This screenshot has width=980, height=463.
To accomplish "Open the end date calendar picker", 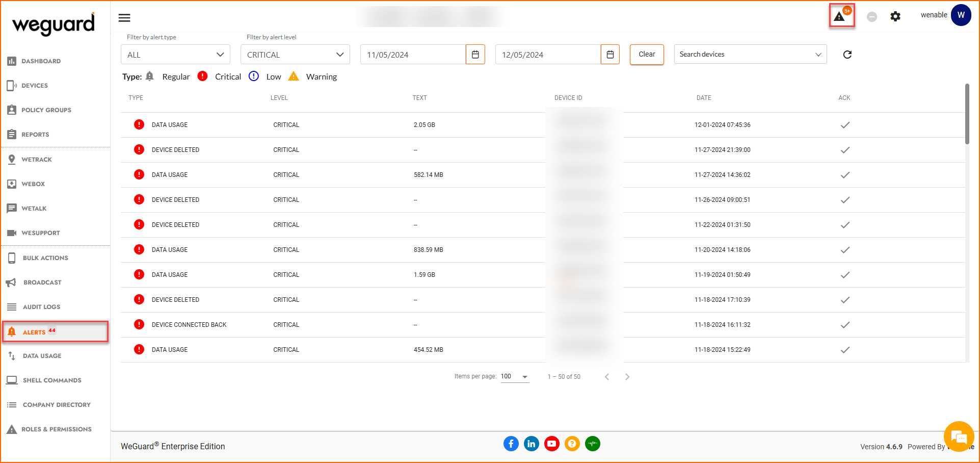I will [610, 55].
